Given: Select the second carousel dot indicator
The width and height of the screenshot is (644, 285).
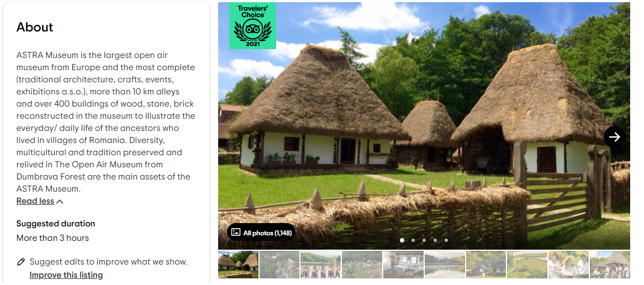Looking at the screenshot, I should (413, 240).
